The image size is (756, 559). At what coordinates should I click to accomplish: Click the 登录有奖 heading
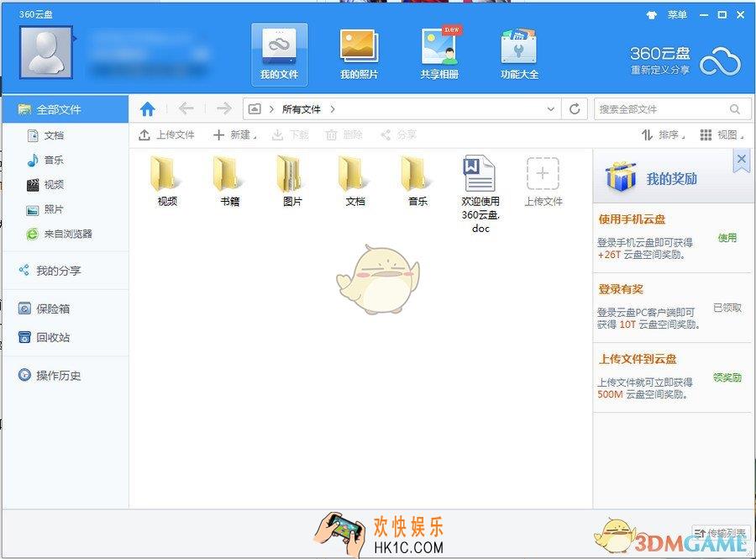coord(621,289)
